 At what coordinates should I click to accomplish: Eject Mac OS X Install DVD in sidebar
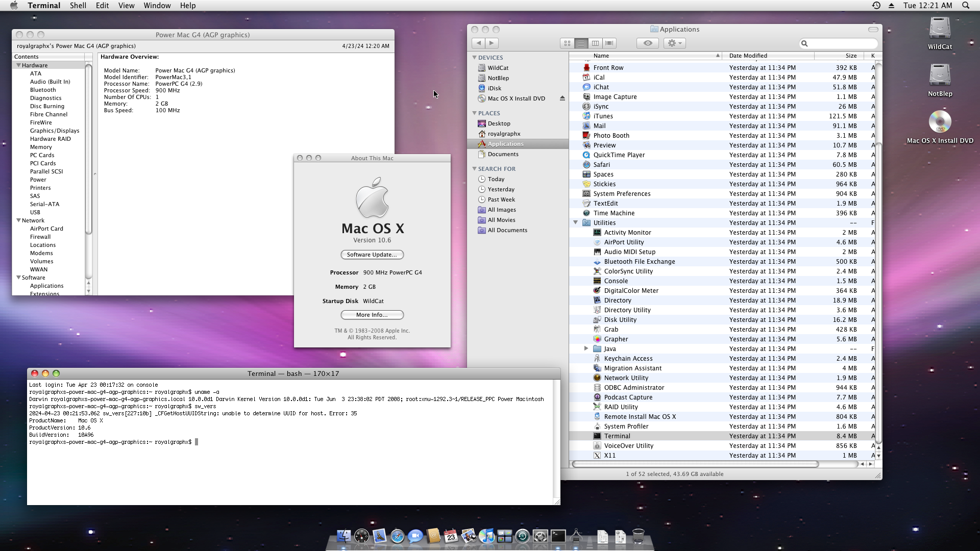tap(562, 98)
